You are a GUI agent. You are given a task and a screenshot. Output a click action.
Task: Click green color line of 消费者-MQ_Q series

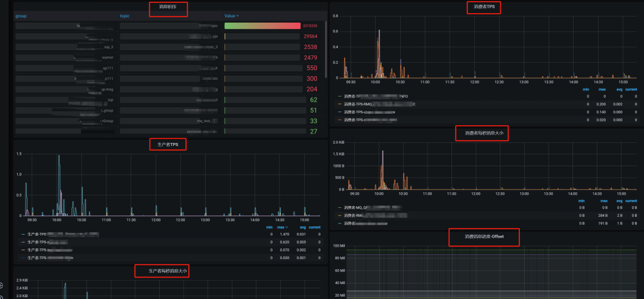pos(340,208)
